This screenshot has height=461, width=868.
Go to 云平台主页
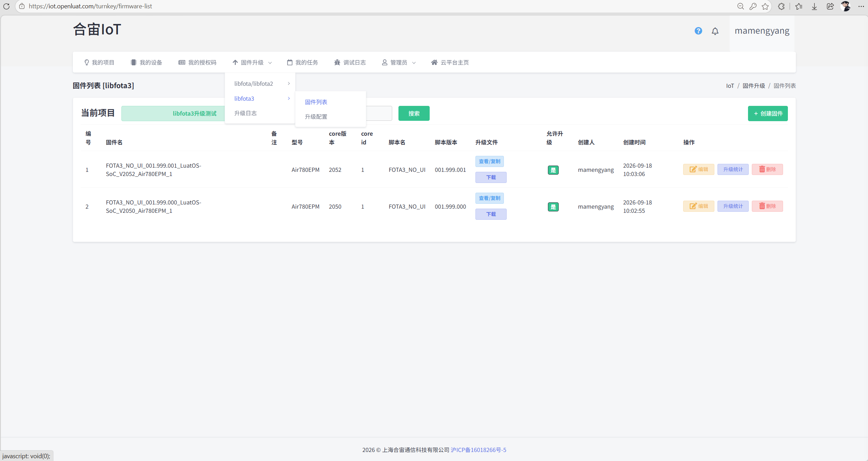pyautogui.click(x=450, y=62)
